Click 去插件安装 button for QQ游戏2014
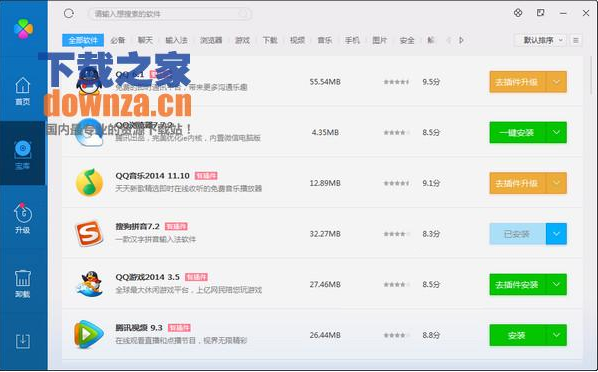This screenshot has width=598, height=372. (518, 285)
